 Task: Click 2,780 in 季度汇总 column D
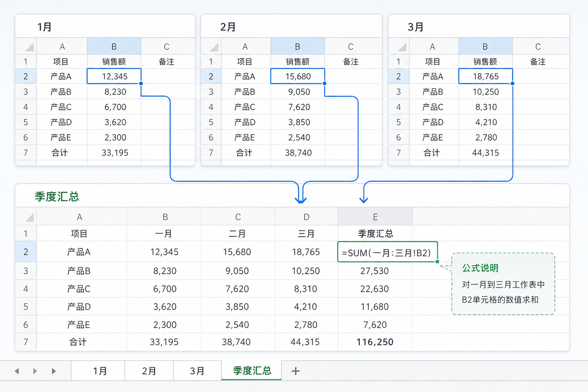306,325
